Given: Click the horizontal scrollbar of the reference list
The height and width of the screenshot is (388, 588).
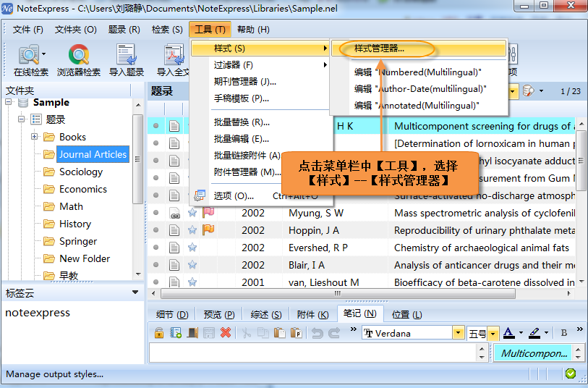Looking at the screenshot, I should pyautogui.click(x=338, y=293).
